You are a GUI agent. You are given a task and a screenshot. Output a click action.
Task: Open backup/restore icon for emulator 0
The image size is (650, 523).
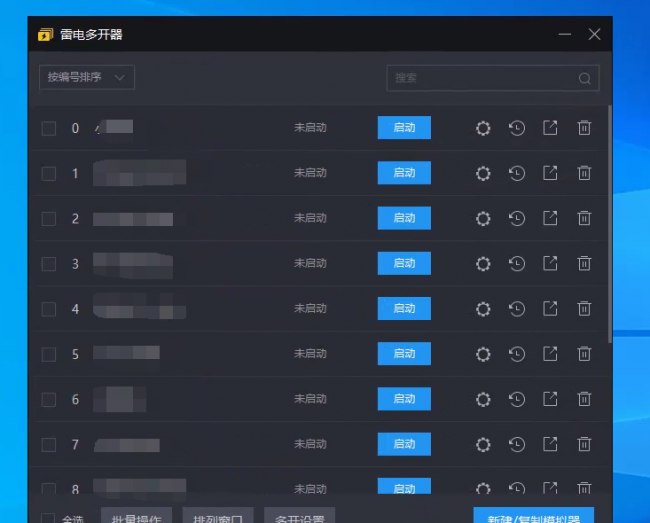(517, 128)
